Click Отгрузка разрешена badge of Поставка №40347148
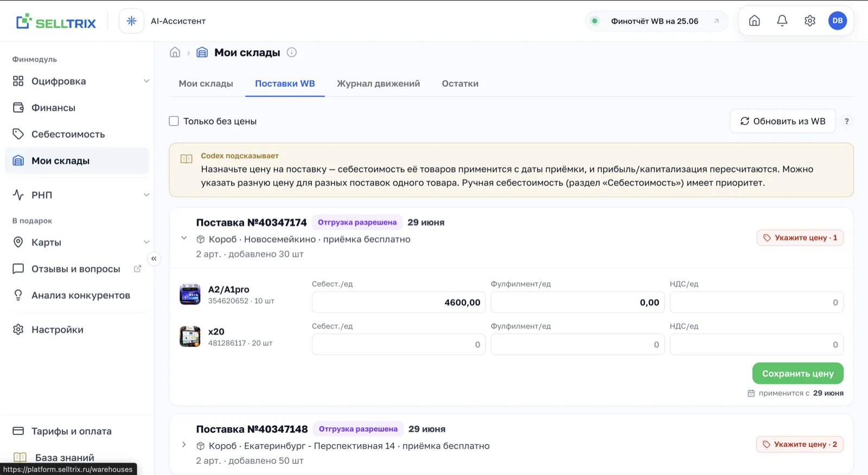 point(358,429)
